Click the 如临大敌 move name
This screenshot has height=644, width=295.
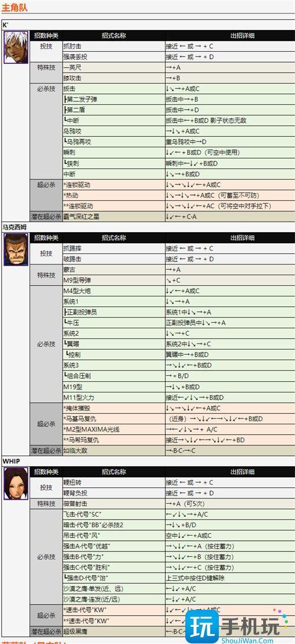[x=76, y=451]
